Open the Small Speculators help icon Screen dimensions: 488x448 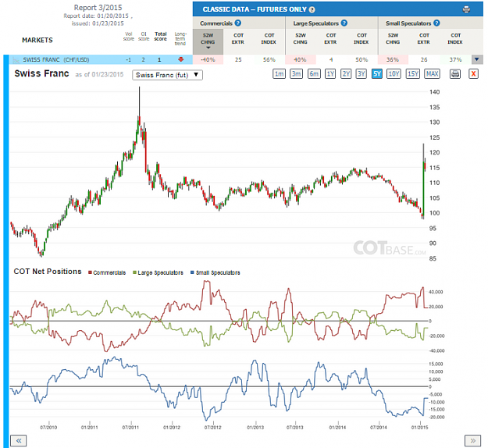[436, 23]
